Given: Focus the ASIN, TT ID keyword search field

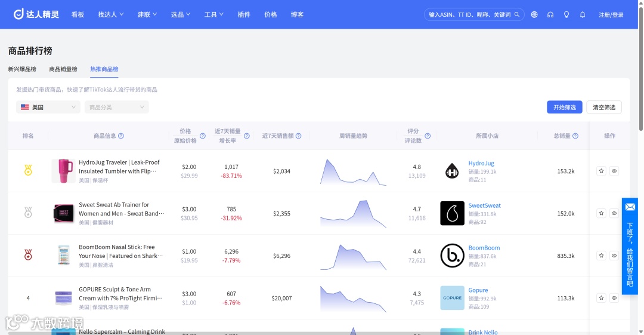Looking at the screenshot, I should (x=470, y=14).
